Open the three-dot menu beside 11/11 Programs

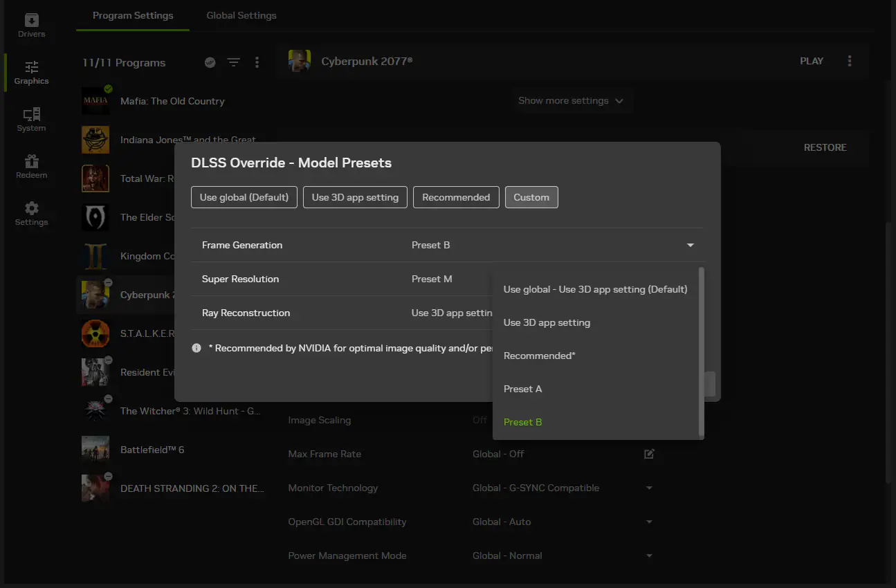pyautogui.click(x=257, y=62)
